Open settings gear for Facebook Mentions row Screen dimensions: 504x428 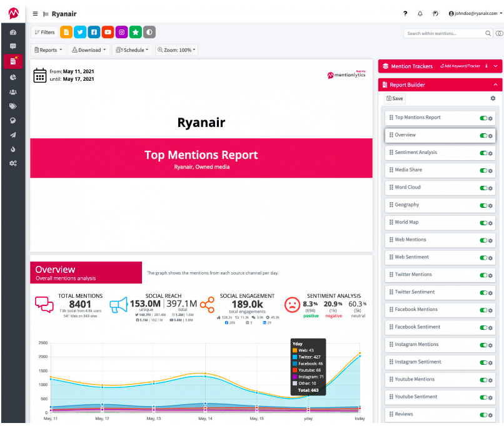(x=490, y=310)
